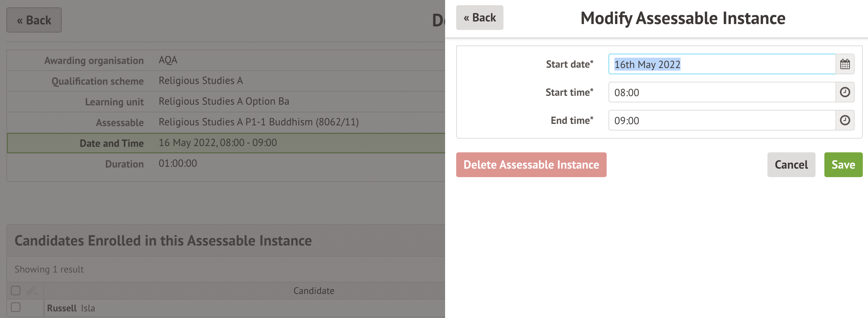Toggle the select-all checkbox in candidate table
Screen dimensions: 868x318
15,291
